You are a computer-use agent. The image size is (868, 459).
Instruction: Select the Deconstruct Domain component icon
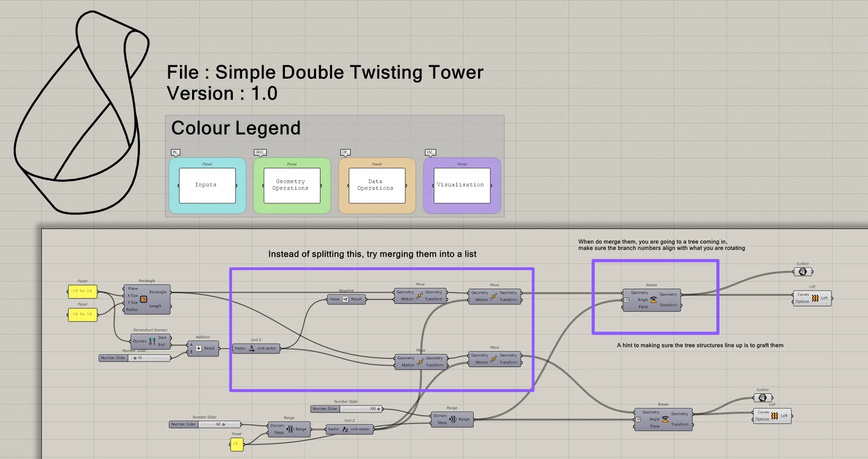[x=152, y=341]
